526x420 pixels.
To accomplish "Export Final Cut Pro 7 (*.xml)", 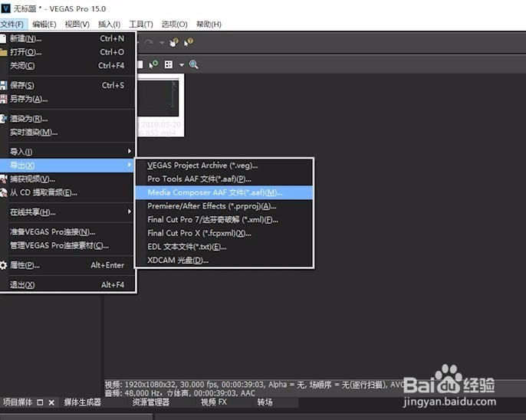I will pos(224,219).
